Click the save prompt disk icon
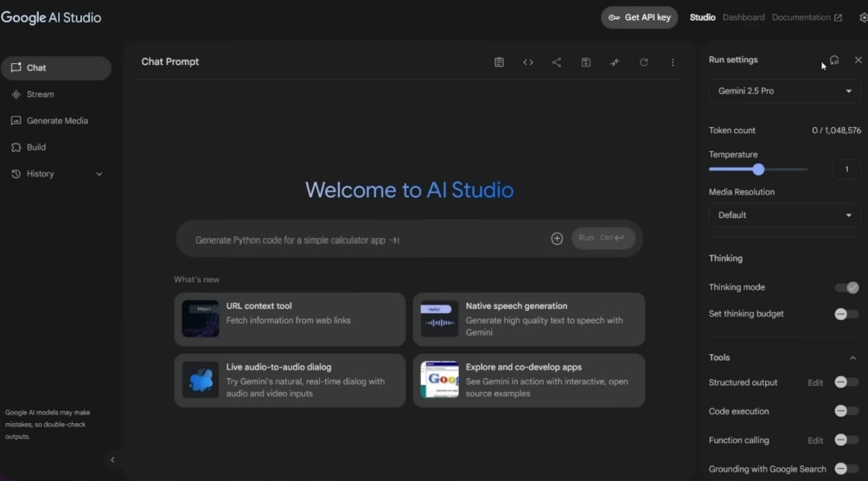 [585, 62]
